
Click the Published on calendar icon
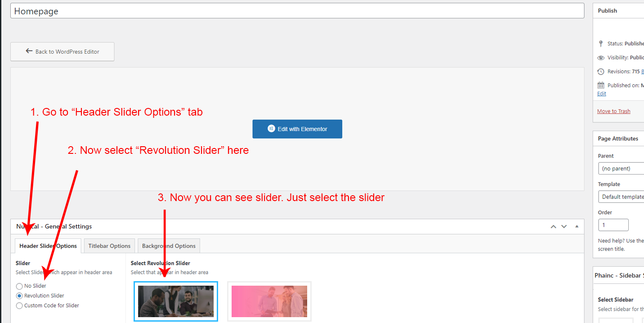tap(601, 85)
